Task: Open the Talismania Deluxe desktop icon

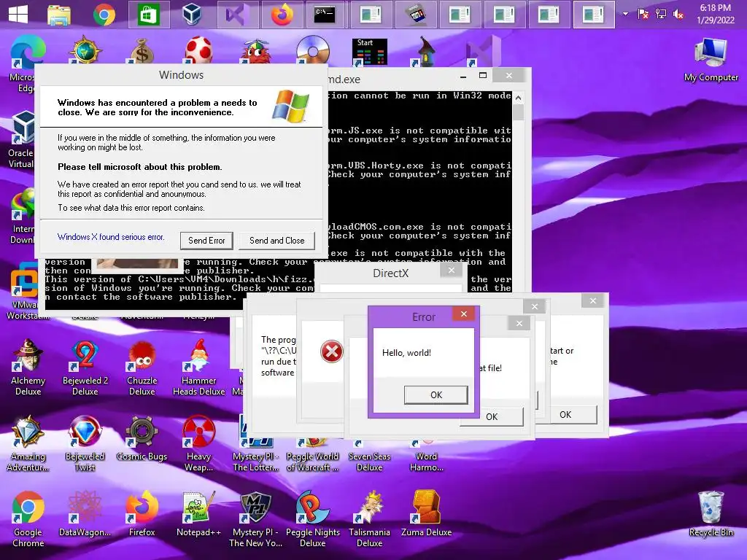Action: pos(369,519)
